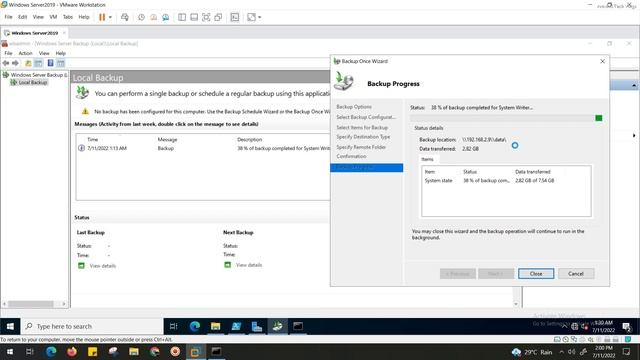Switch to Unity mode icon
Screen dimensions: 640x360
point(218,17)
